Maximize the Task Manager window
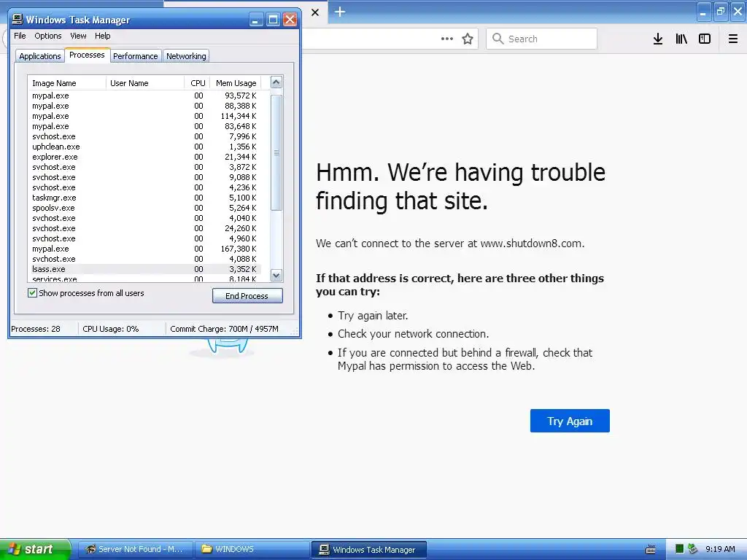This screenshot has height=560, width=747. [273, 20]
